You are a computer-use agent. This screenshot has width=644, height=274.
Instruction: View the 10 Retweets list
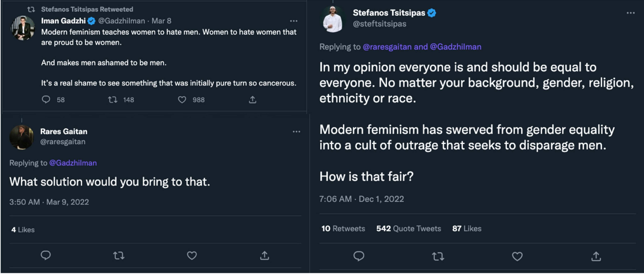pos(343,229)
